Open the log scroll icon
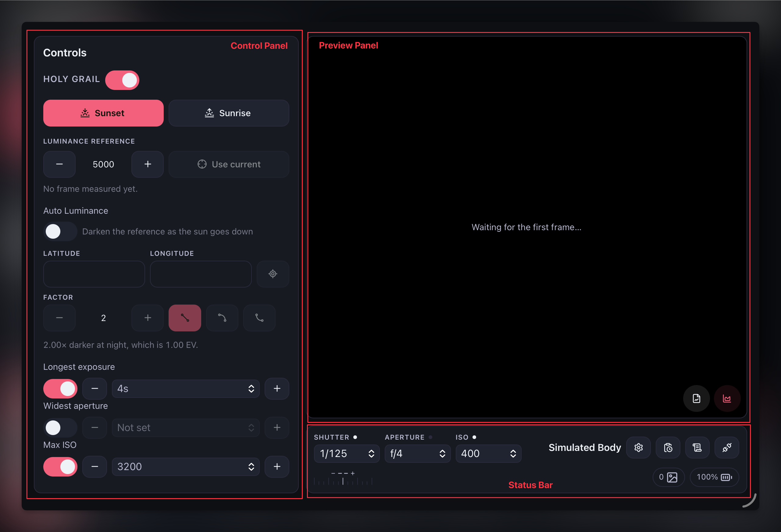 (697, 448)
